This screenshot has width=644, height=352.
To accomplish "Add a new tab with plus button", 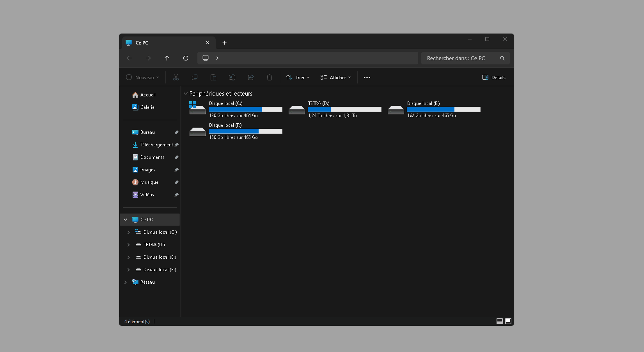I will 224,43.
